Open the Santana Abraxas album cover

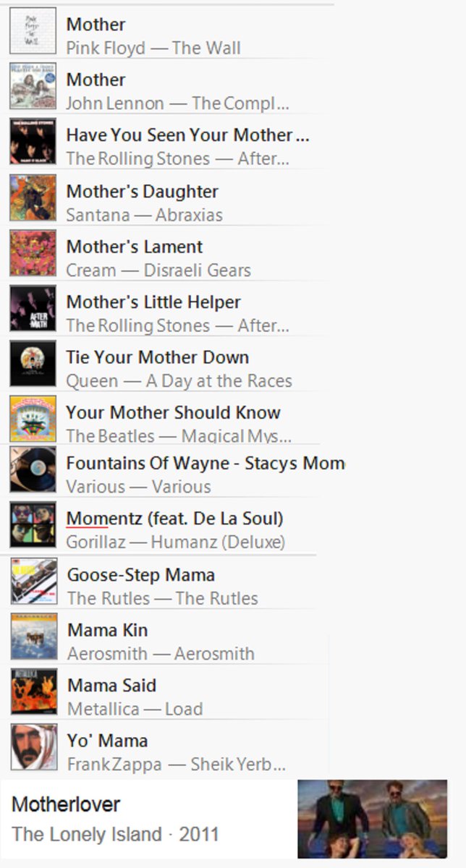(33, 198)
